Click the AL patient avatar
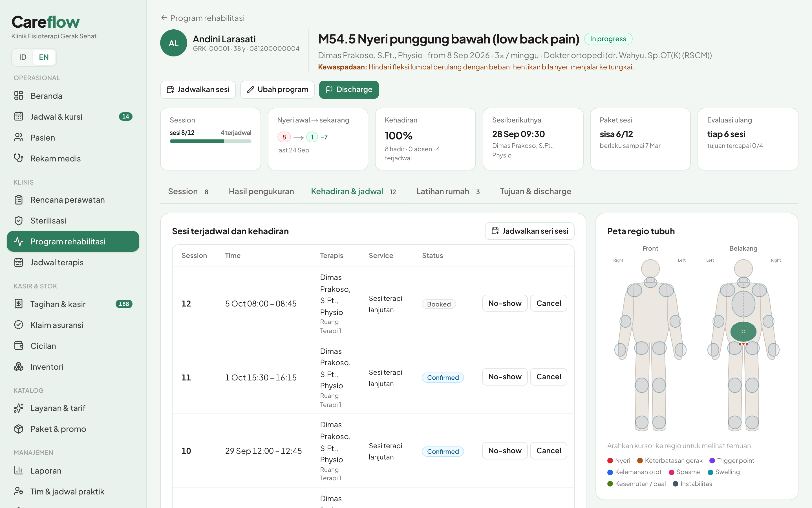Viewport: 812px width, 508px height. pyautogui.click(x=173, y=43)
